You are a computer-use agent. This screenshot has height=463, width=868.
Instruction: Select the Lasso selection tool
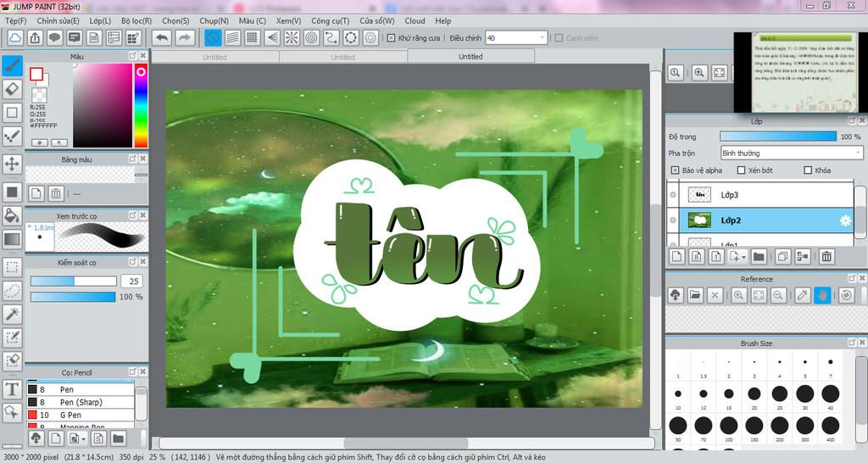pyautogui.click(x=12, y=290)
